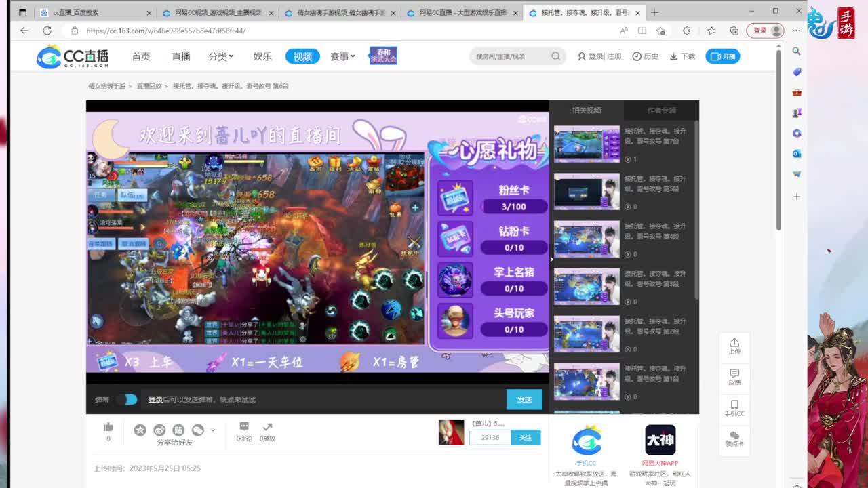Click the 关注 follow button

(x=526, y=437)
